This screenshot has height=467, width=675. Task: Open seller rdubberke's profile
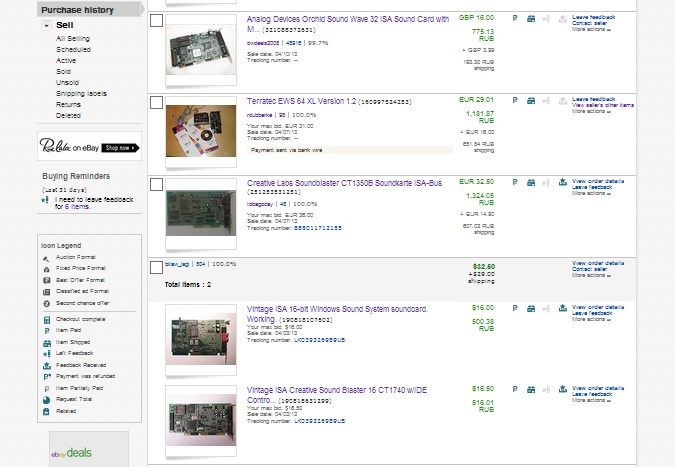click(260, 115)
